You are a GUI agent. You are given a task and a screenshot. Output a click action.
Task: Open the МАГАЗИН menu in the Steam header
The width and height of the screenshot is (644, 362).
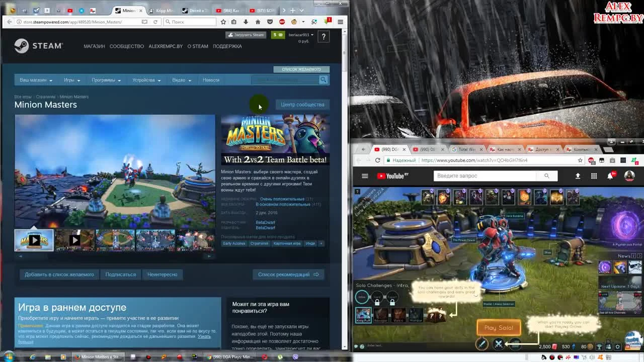(x=94, y=46)
